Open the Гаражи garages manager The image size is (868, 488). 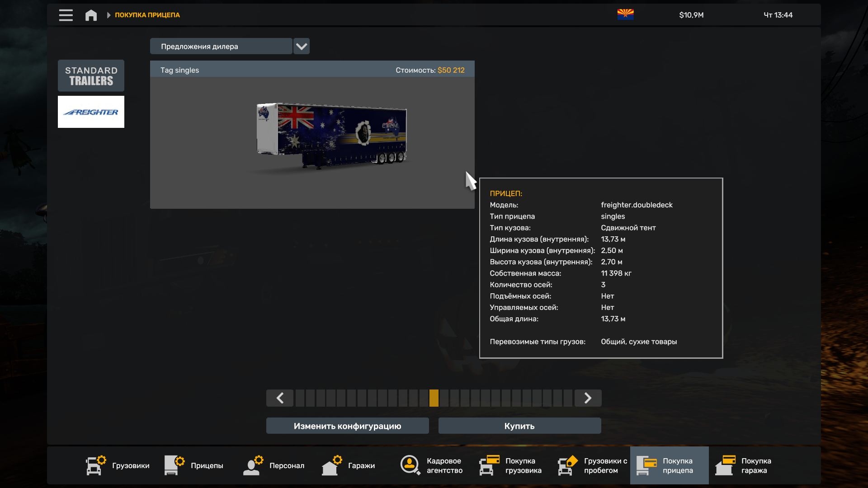tap(349, 465)
